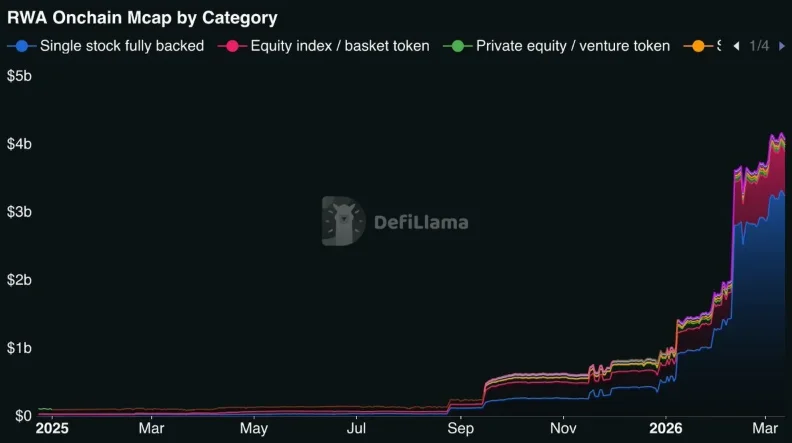Screen dimensions: 792x443
Task: Click the blue Single stock legend marker
Action: coord(22,46)
